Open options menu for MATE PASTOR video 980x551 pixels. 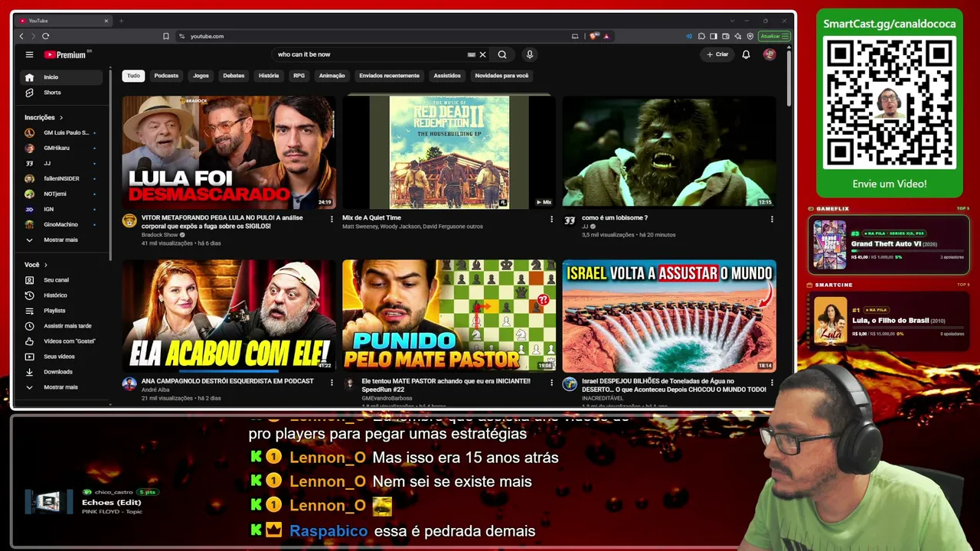pos(551,383)
